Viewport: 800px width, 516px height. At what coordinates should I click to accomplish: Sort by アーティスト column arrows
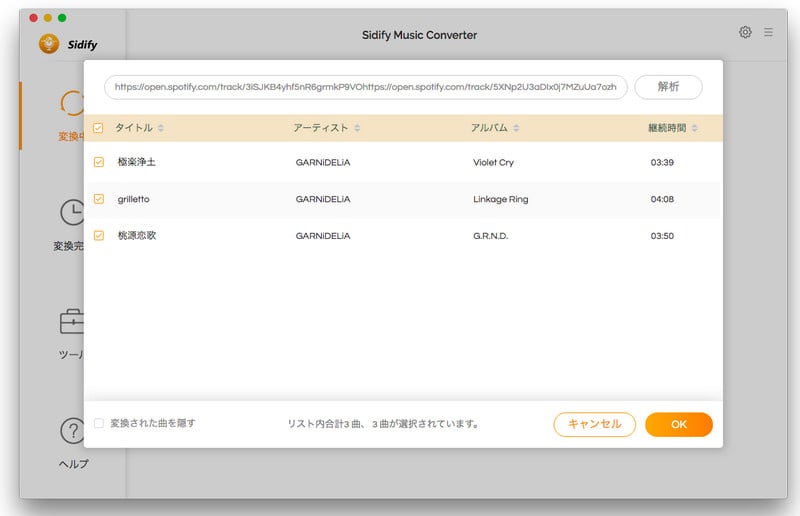(x=357, y=128)
